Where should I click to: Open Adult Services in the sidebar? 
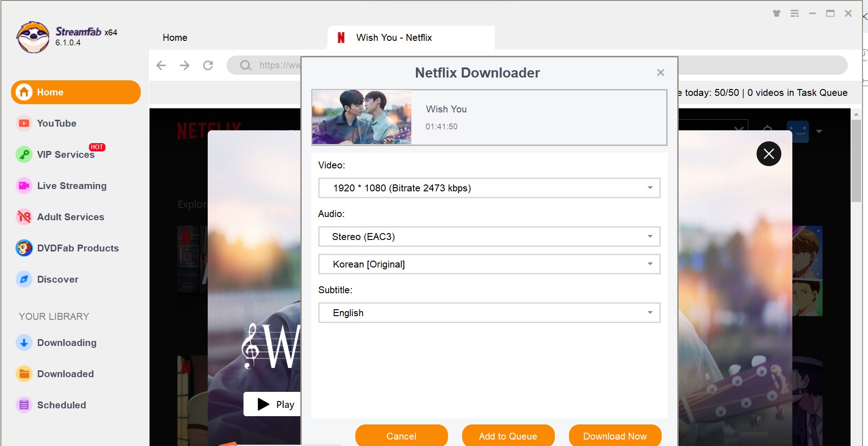(70, 217)
